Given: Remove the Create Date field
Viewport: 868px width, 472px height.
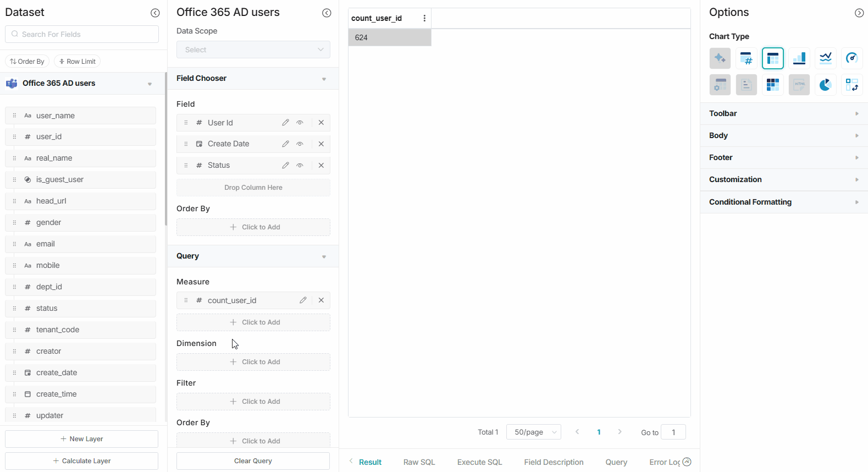Looking at the screenshot, I should click(321, 144).
